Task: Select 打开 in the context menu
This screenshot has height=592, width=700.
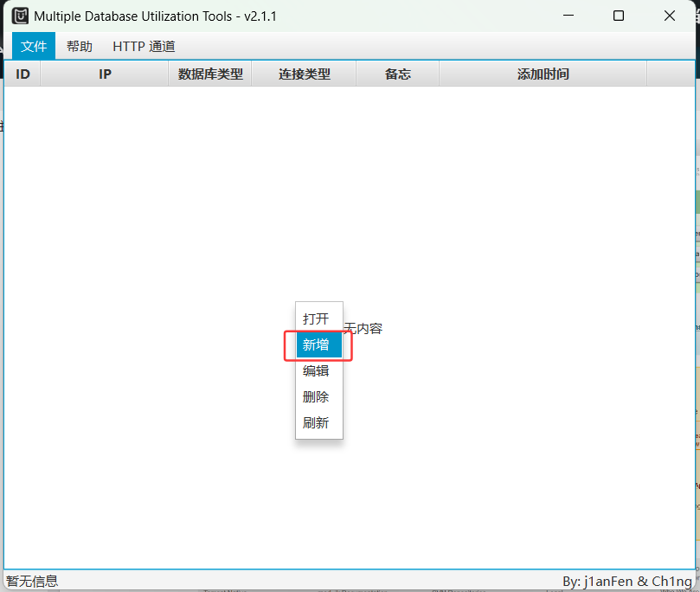Action: tap(318, 319)
